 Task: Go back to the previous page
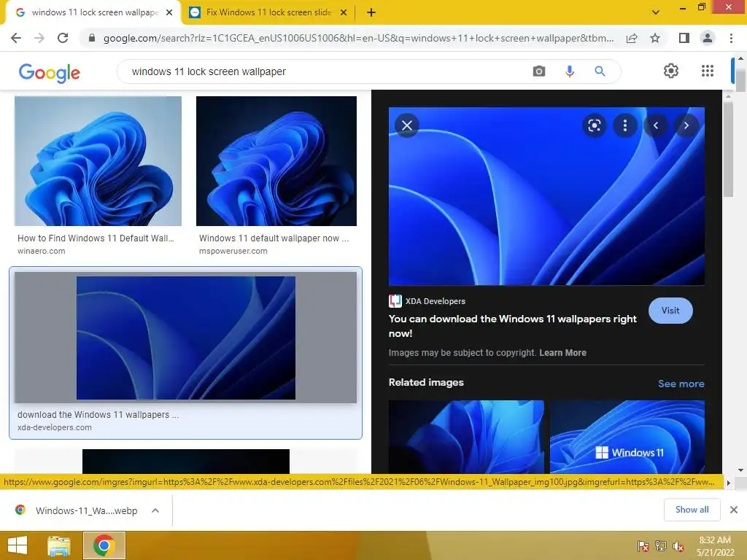coord(16,38)
